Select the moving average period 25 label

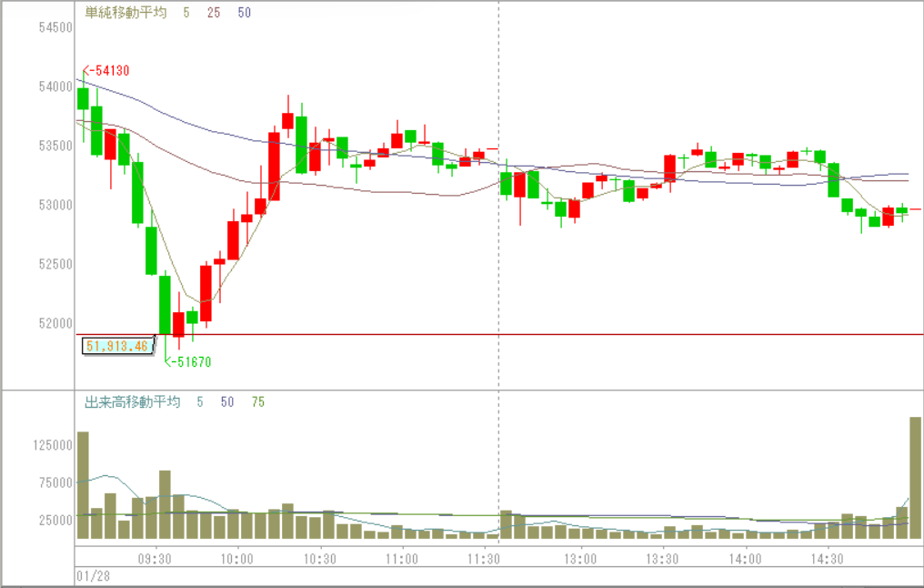tap(214, 13)
